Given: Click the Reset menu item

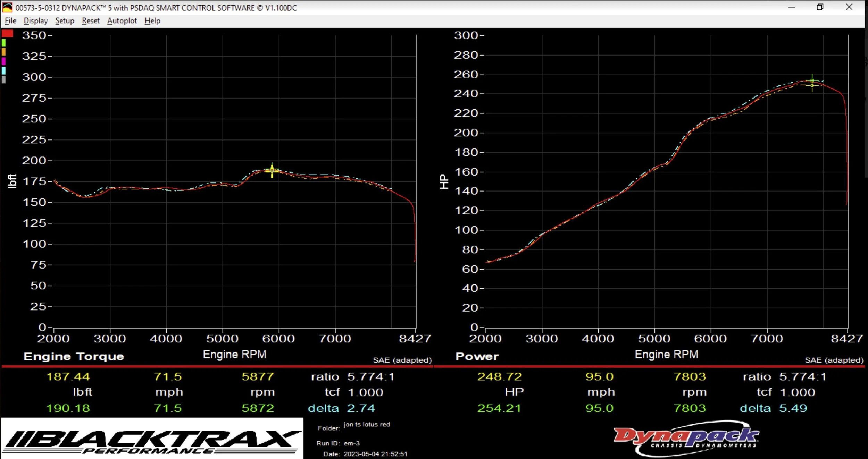Looking at the screenshot, I should pyautogui.click(x=91, y=21).
